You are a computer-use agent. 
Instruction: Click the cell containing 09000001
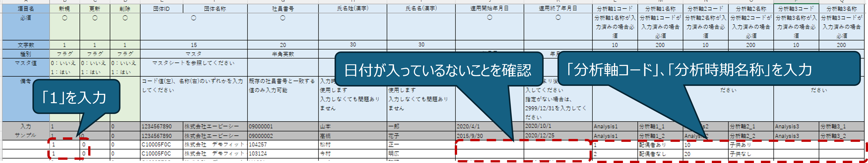[x=282, y=126]
